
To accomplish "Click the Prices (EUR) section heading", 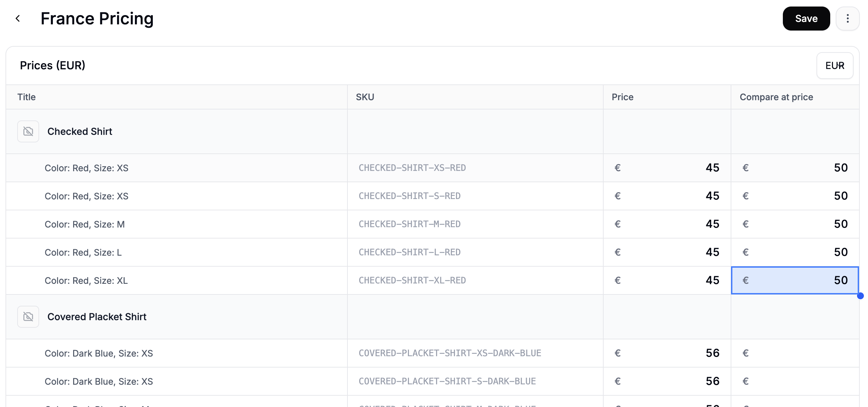I will coord(53,65).
